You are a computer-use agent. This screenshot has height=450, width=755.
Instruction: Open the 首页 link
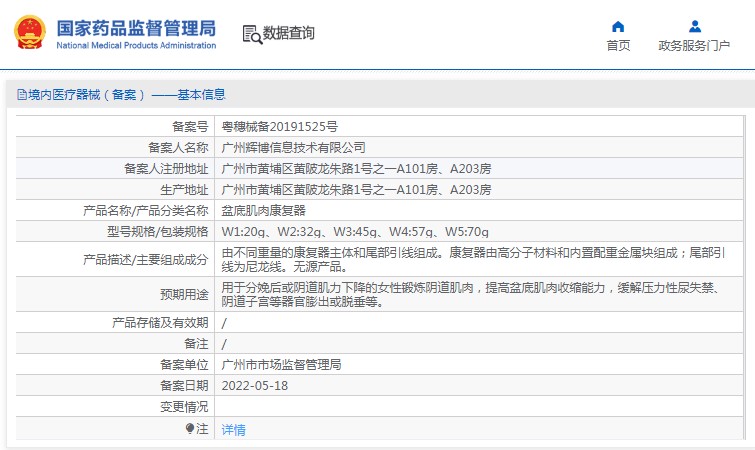tap(618, 46)
